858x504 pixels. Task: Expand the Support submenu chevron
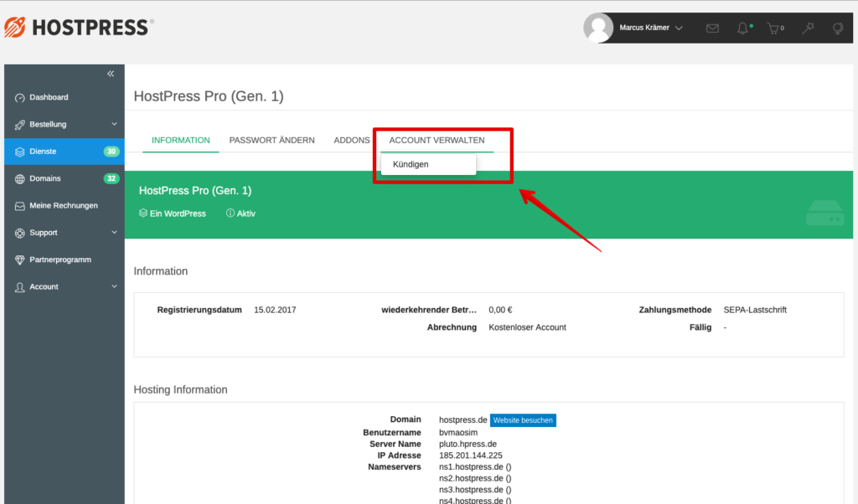pyautogui.click(x=114, y=232)
